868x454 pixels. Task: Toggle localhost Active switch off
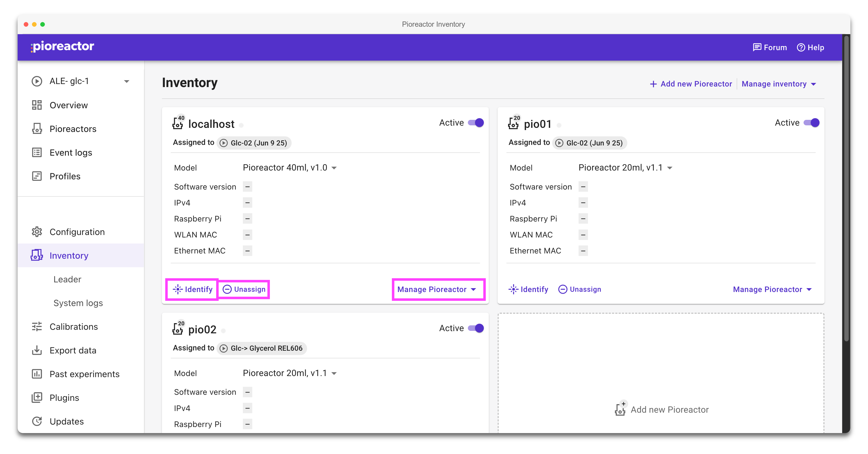[476, 123]
